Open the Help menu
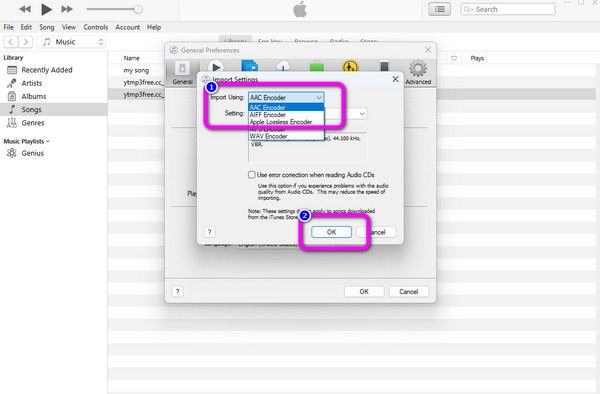Screen dimensions: 600x394 154,27
